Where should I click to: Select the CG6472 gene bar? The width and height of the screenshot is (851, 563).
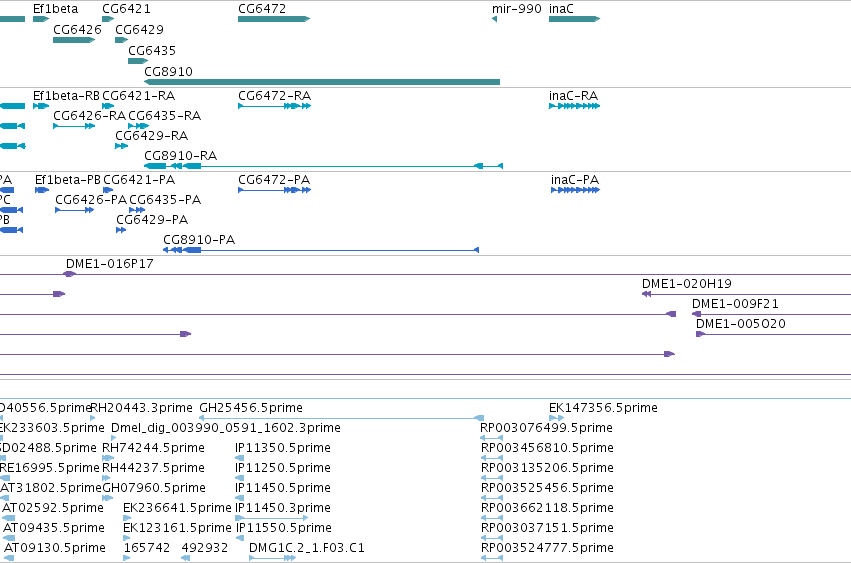coord(274,19)
